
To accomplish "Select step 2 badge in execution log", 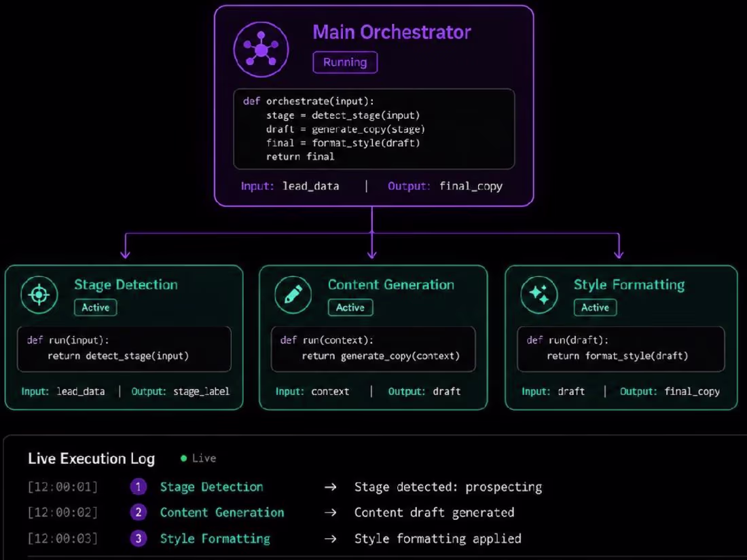I will [138, 512].
